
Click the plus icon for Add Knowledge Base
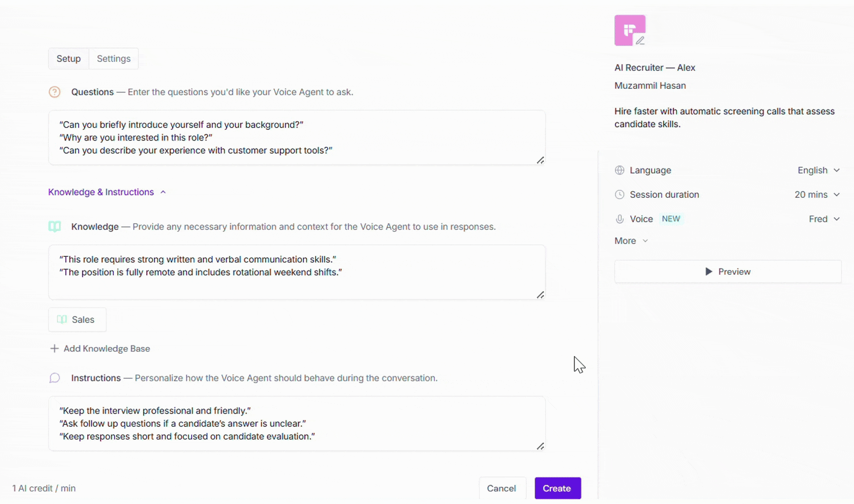coord(54,348)
